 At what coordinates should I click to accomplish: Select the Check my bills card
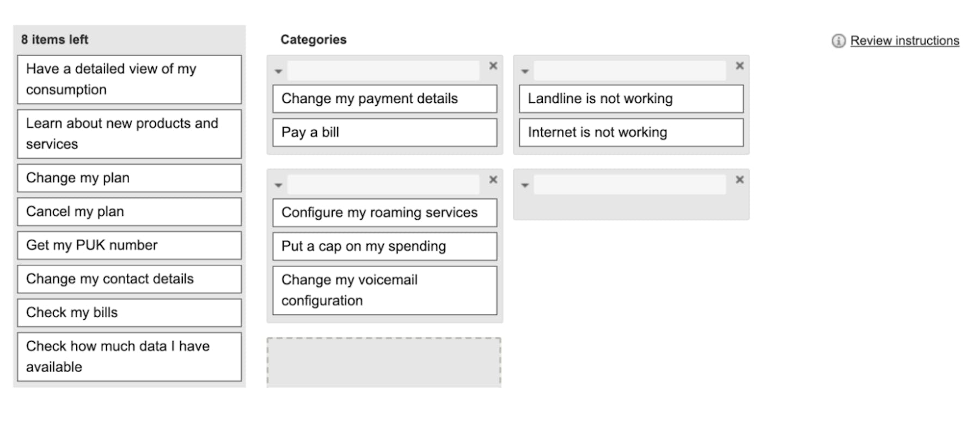(130, 313)
